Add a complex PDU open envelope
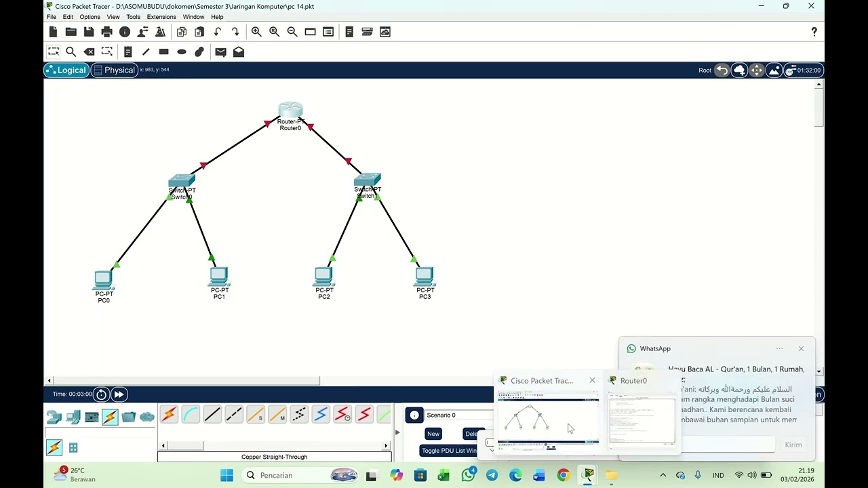868x488 pixels. point(239,52)
